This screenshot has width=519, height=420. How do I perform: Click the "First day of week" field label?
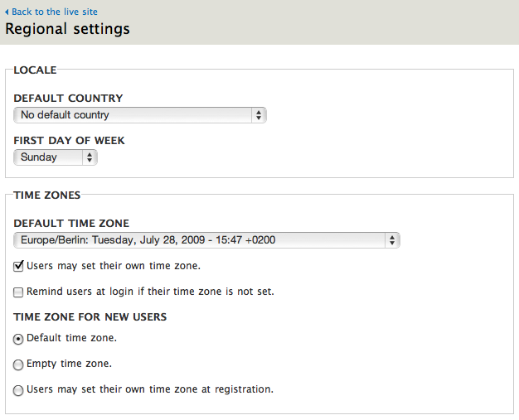69,141
